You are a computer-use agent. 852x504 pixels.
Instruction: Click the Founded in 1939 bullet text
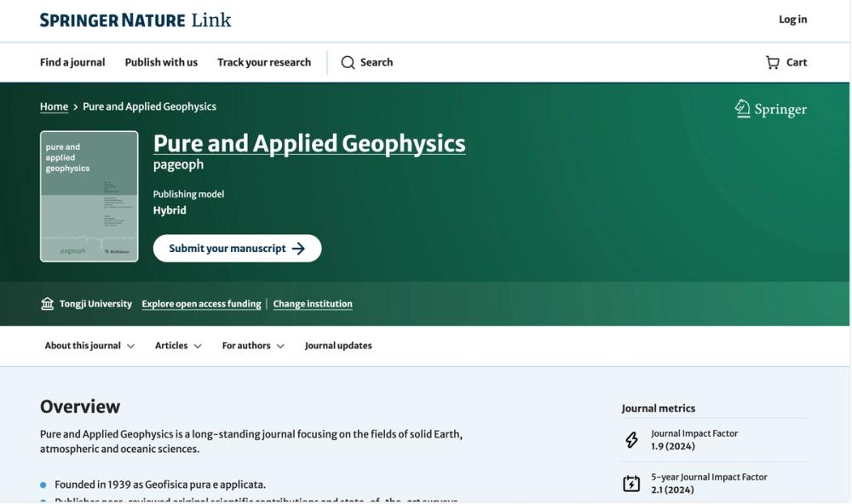coord(160,484)
